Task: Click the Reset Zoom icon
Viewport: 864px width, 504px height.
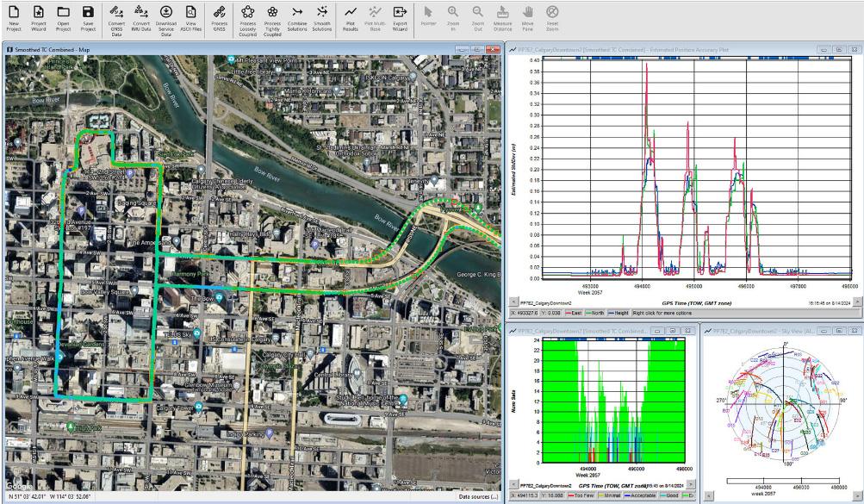Action: point(552,18)
